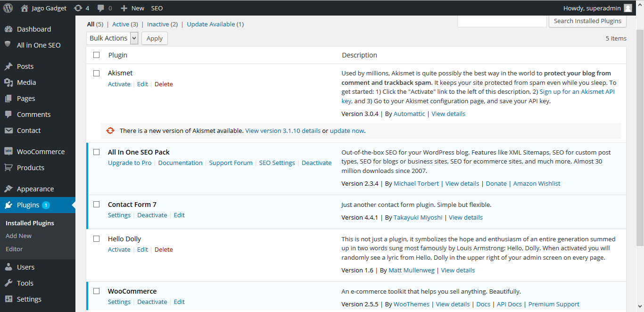Open the comments bubble icon in admin bar
This screenshot has height=312, width=644.
pos(101,8)
